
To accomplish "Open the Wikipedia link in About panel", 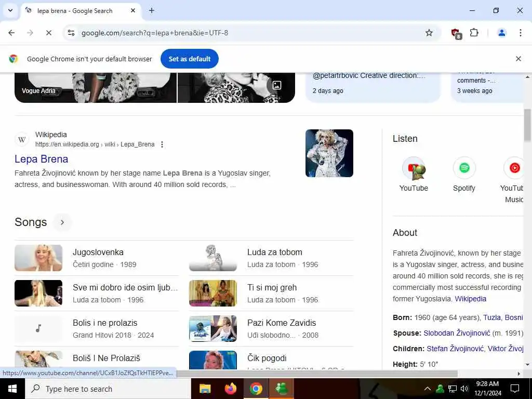I will pos(470,299).
